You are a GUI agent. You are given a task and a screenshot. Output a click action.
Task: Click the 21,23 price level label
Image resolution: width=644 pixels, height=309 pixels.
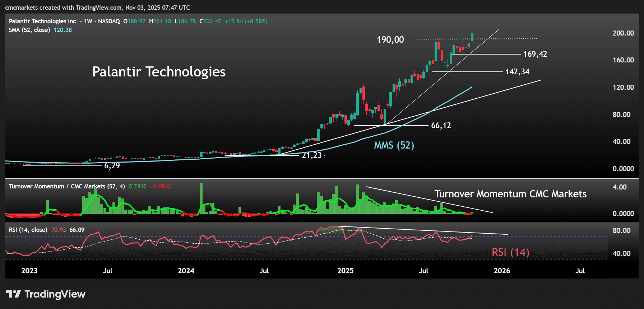pos(311,155)
